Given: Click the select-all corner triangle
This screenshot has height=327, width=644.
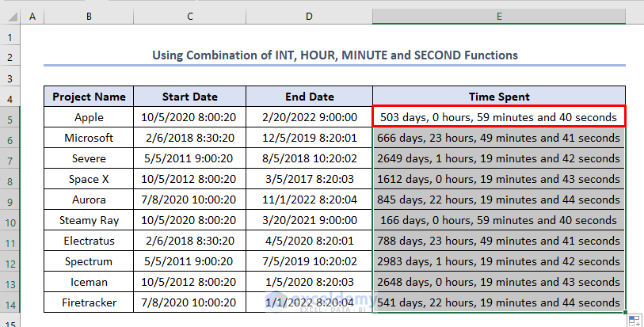Looking at the screenshot, I should 10,17.
